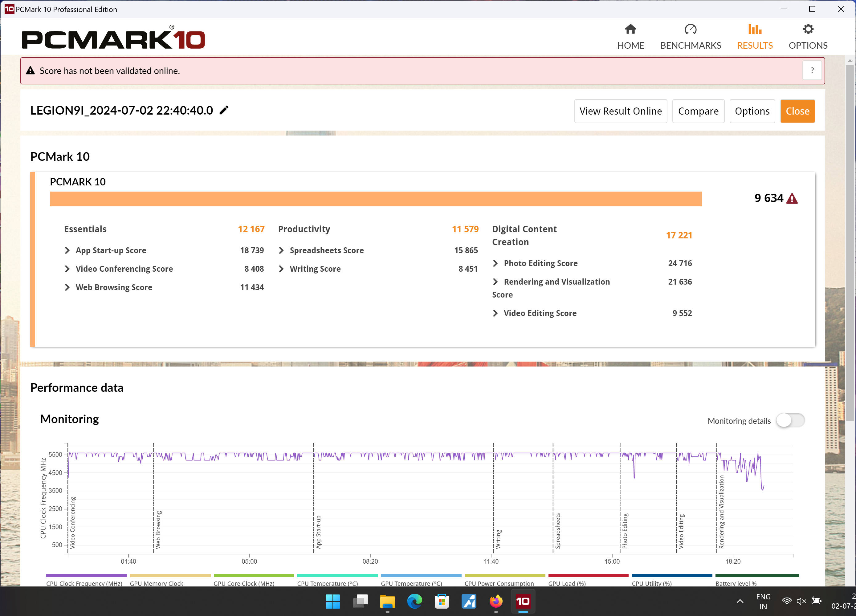Click the App Start-up timeline marker
This screenshot has width=856, height=616.
pyautogui.click(x=318, y=532)
